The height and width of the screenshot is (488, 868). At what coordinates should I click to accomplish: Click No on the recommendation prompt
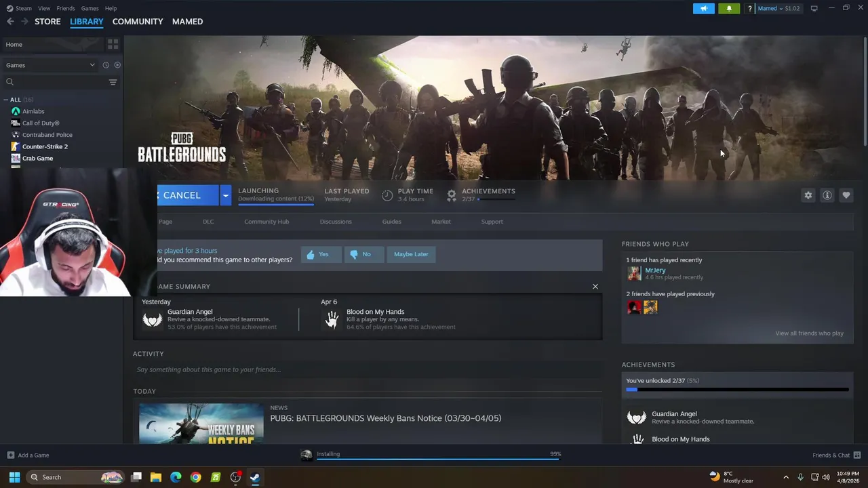click(363, 254)
